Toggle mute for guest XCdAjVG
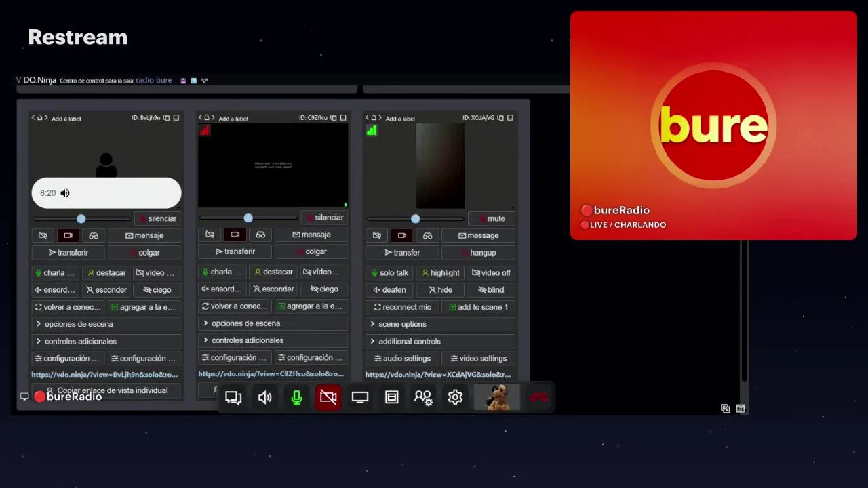This screenshot has height=488, width=868. [492, 218]
